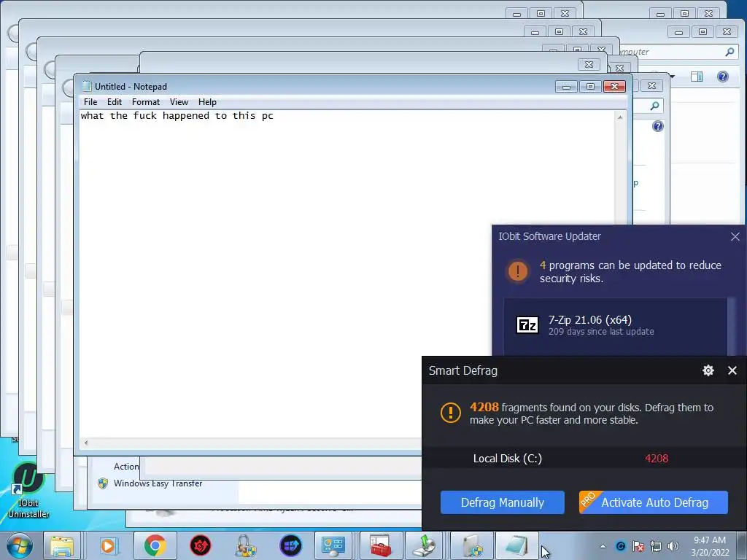
Task: Open the network tray icon
Action: 656,546
